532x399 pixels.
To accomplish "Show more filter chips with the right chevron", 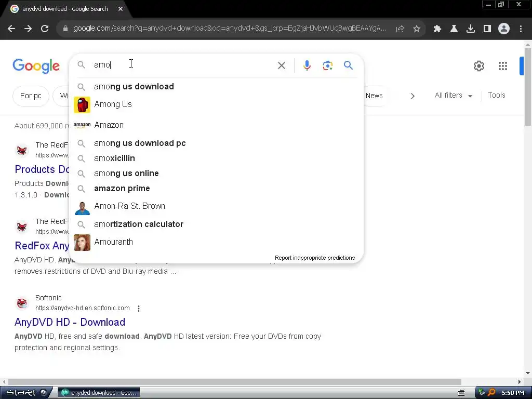I will tap(413, 96).
